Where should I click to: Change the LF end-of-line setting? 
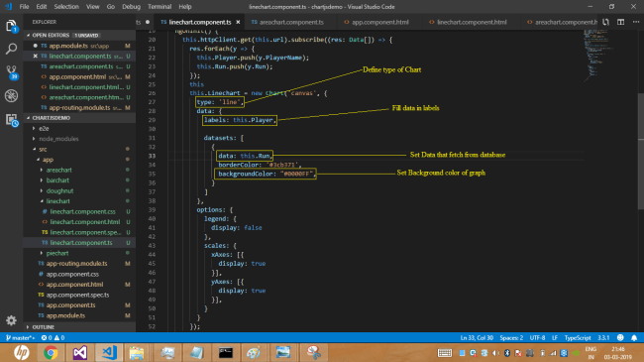[x=555, y=338]
